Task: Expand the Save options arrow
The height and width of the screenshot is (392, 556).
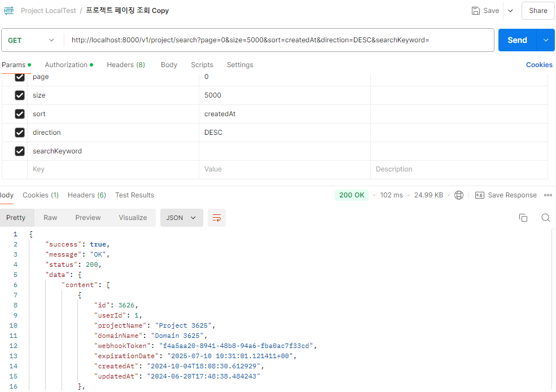Action: pos(510,11)
